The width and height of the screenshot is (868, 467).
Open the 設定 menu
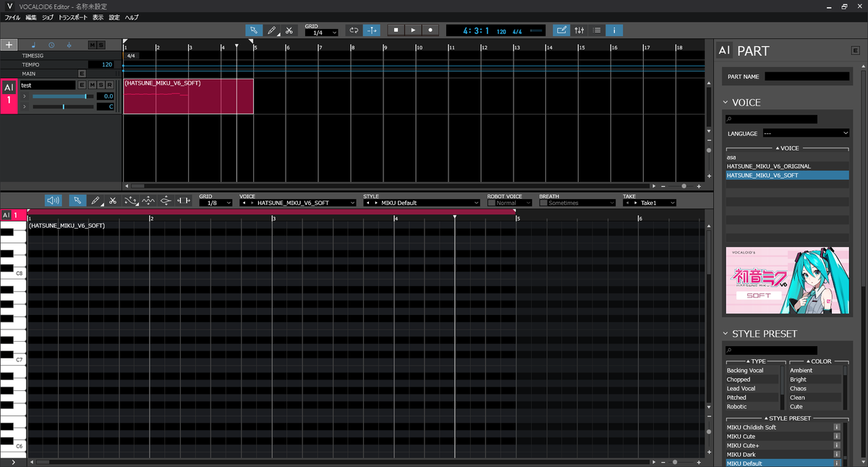tap(114, 17)
